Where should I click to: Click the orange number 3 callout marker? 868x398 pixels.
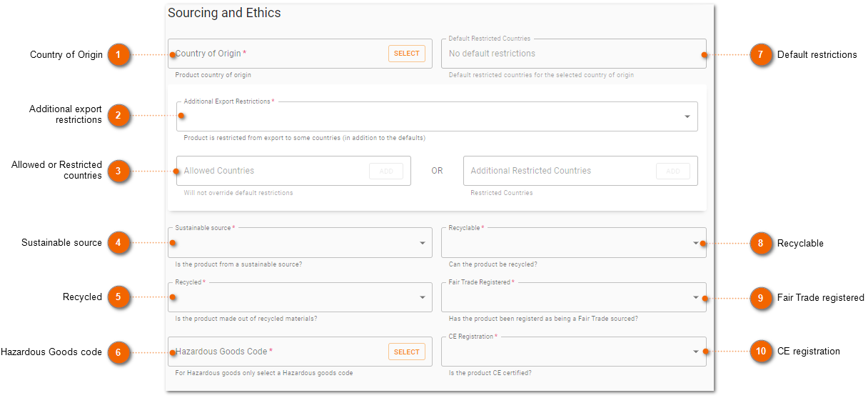[118, 171]
